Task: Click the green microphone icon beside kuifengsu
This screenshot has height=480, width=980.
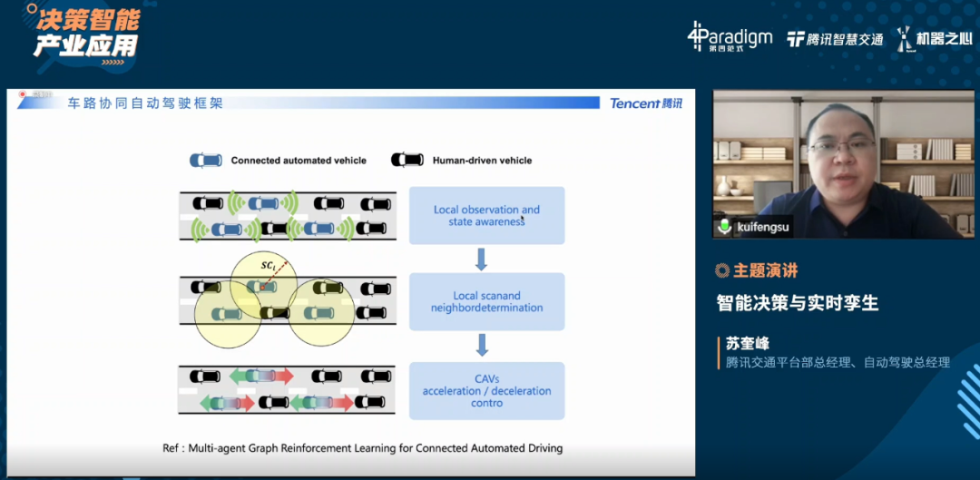Action: click(724, 226)
